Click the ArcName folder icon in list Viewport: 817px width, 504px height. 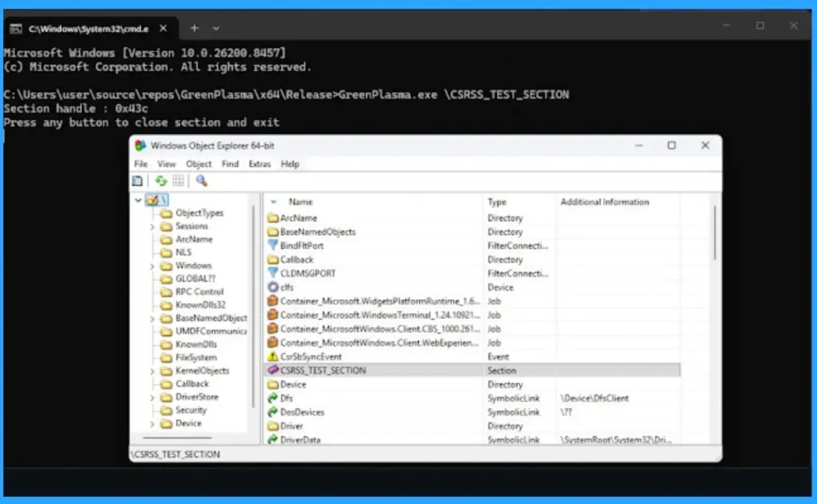(273, 218)
